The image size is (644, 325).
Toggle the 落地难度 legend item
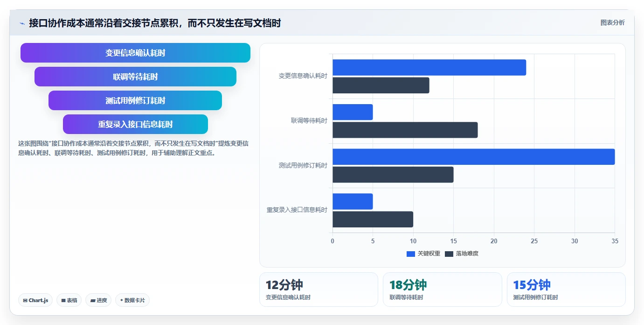[x=461, y=254]
